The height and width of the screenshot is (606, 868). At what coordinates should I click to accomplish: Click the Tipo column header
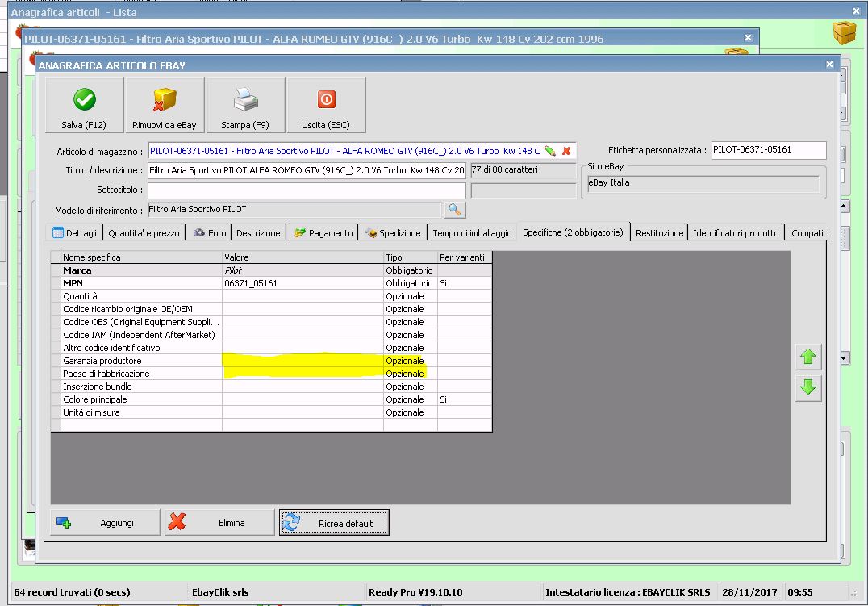(x=410, y=257)
